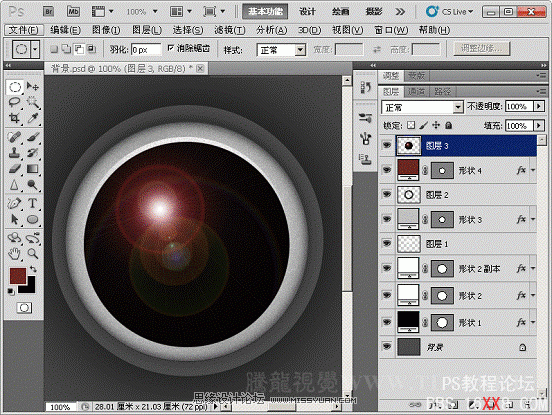This screenshot has height=415, width=552.
Task: Select the Pen tool
Action: (14, 203)
